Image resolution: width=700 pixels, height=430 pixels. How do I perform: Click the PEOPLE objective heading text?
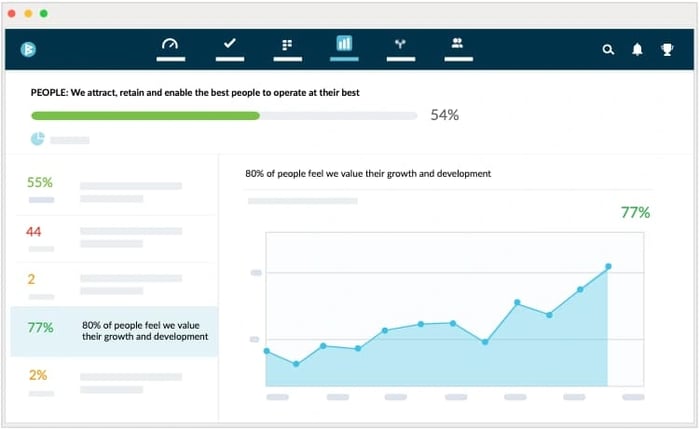196,93
